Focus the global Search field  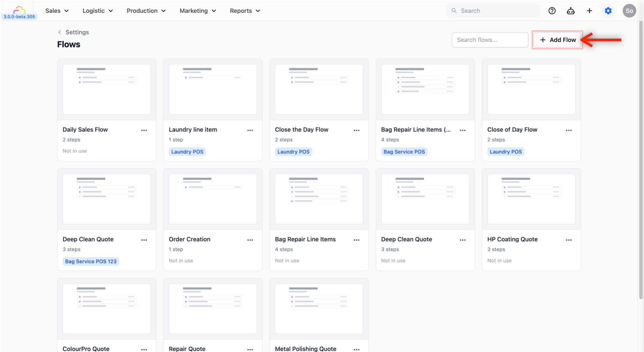(x=493, y=11)
